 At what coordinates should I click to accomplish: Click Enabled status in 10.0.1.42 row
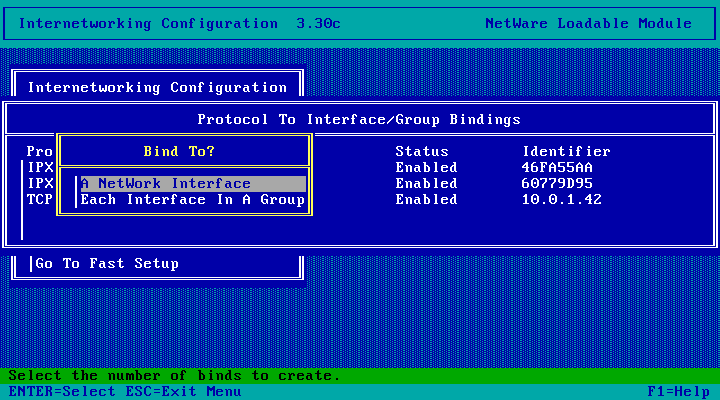(426, 200)
